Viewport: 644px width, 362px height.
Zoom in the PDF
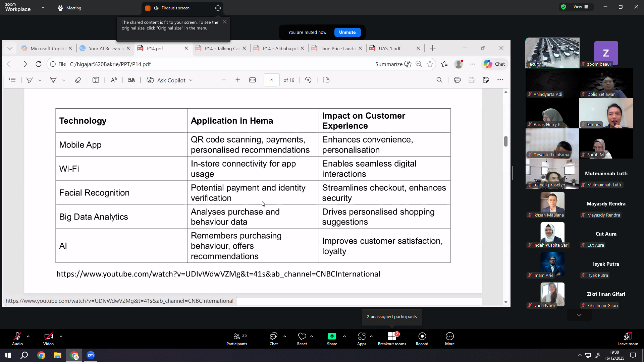coord(238,80)
